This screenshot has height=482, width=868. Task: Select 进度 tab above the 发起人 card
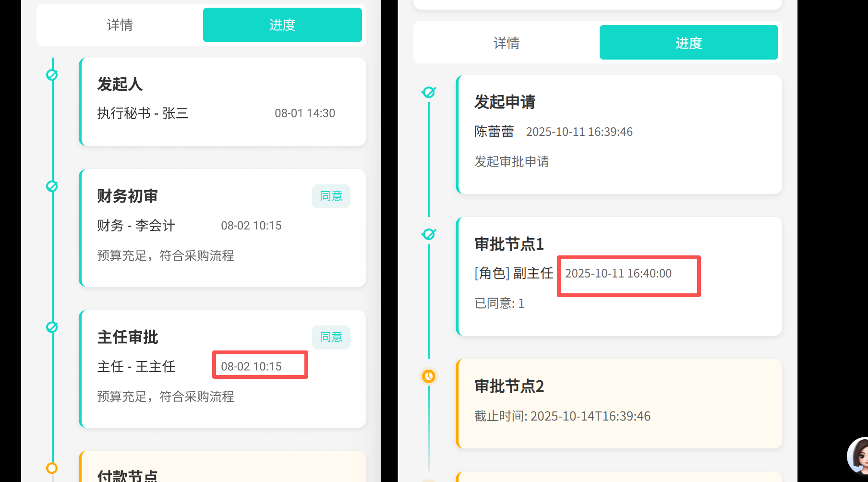282,25
